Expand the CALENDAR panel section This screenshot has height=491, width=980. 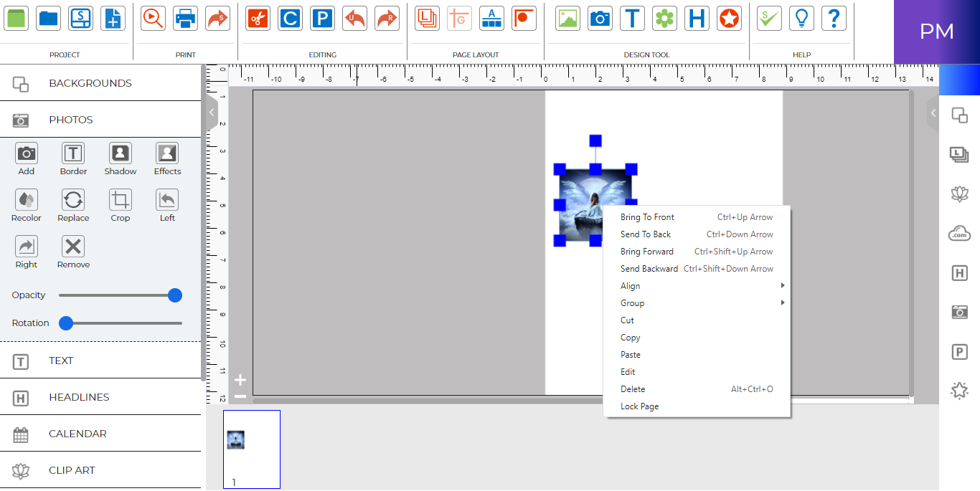pyautogui.click(x=100, y=434)
